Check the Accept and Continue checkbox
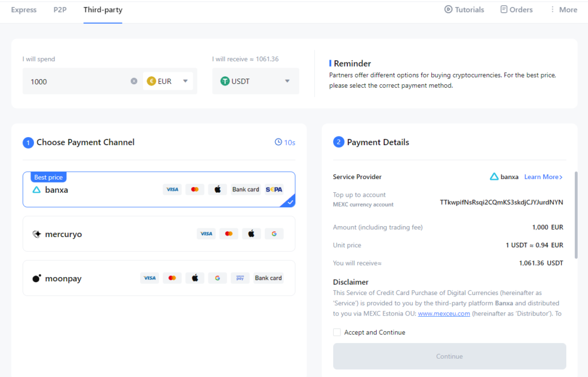 pos(337,332)
